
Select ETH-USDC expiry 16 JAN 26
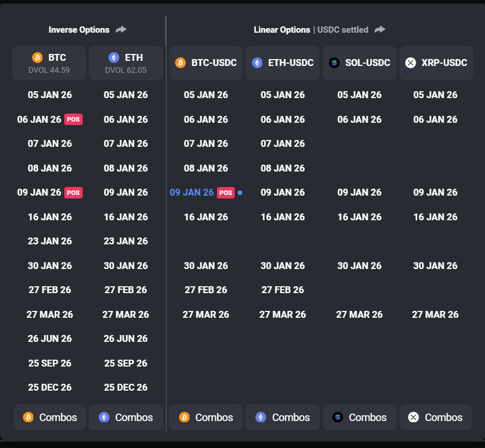pos(283,217)
